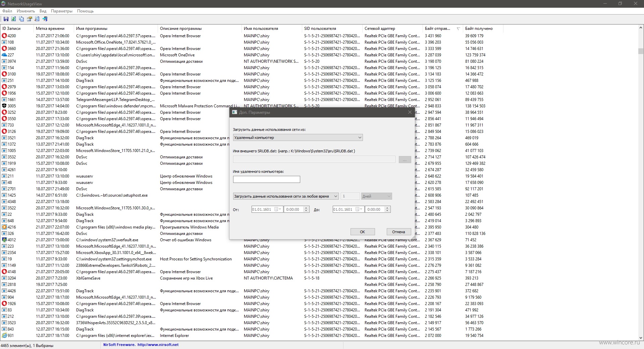Click the calendar icon in the От date field
This screenshot has width=644, height=349.
(276, 209)
